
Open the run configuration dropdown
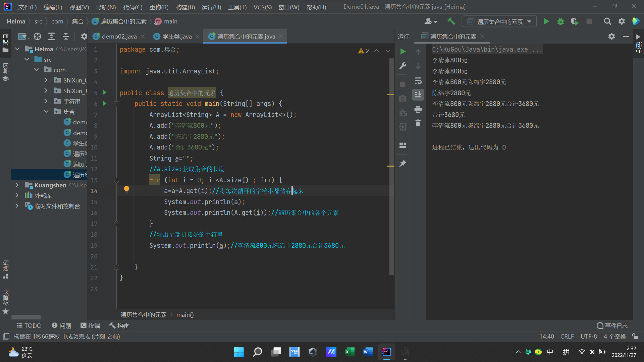(x=499, y=21)
